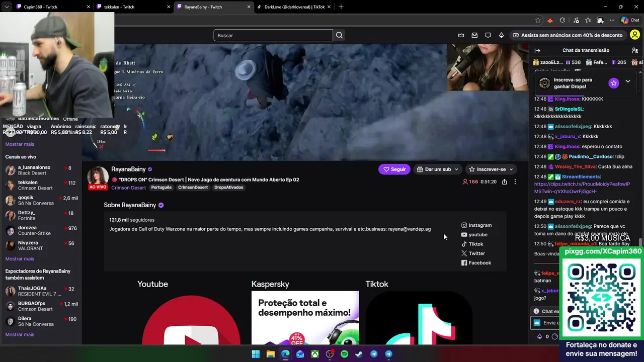Click the Bits diamond icon in the top bar
Screen dimensions: 644x362
[x=501, y=35]
